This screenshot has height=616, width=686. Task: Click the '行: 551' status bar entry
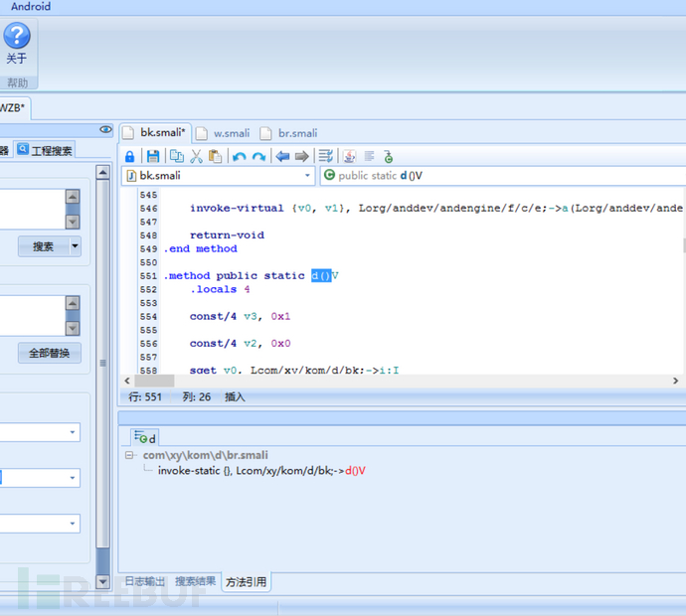click(145, 397)
